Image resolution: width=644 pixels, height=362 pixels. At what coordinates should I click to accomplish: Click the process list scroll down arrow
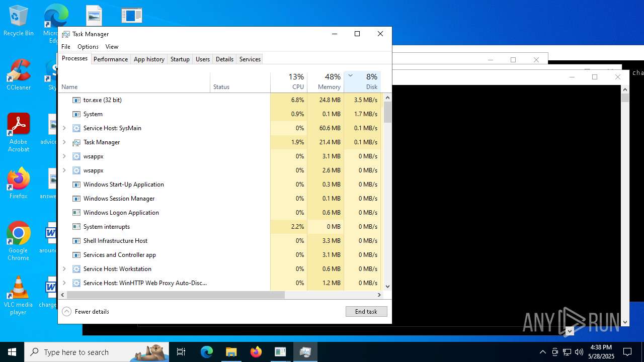coord(387,287)
